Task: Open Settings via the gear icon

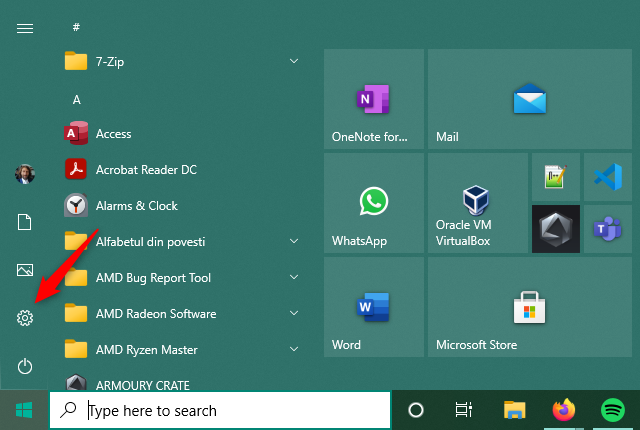Action: (25, 318)
